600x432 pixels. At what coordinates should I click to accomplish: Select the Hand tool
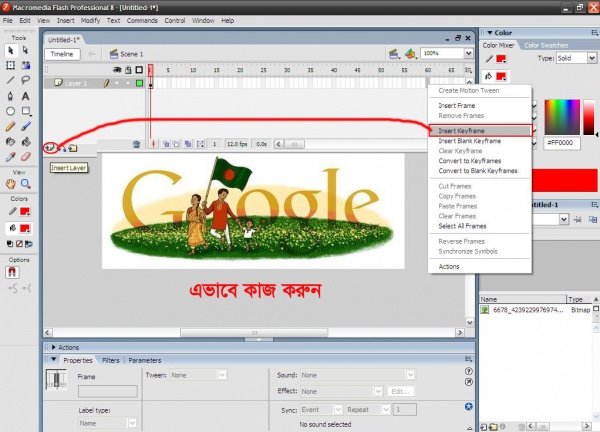coord(11,184)
